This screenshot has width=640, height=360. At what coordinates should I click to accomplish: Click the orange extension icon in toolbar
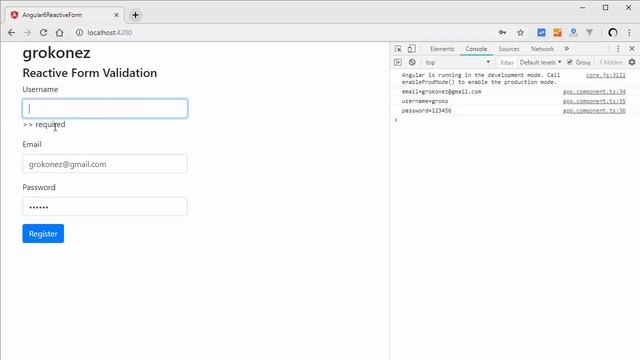click(558, 33)
